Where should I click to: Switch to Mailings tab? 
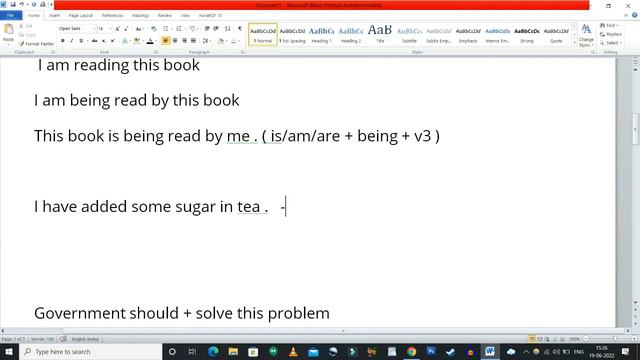point(140,16)
